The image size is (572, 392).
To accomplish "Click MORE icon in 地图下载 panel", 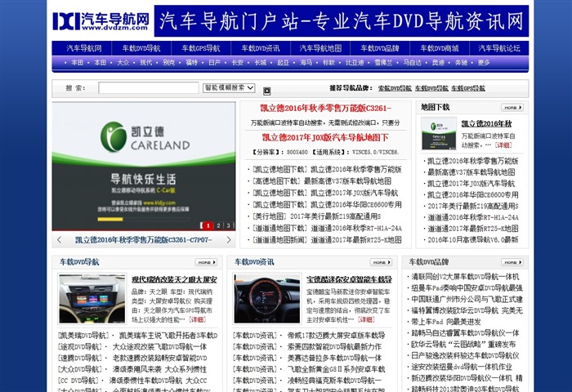I will (x=512, y=107).
